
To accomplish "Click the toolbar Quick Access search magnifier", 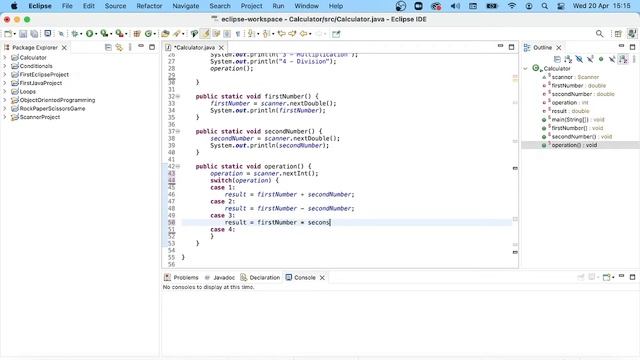I will click(599, 34).
